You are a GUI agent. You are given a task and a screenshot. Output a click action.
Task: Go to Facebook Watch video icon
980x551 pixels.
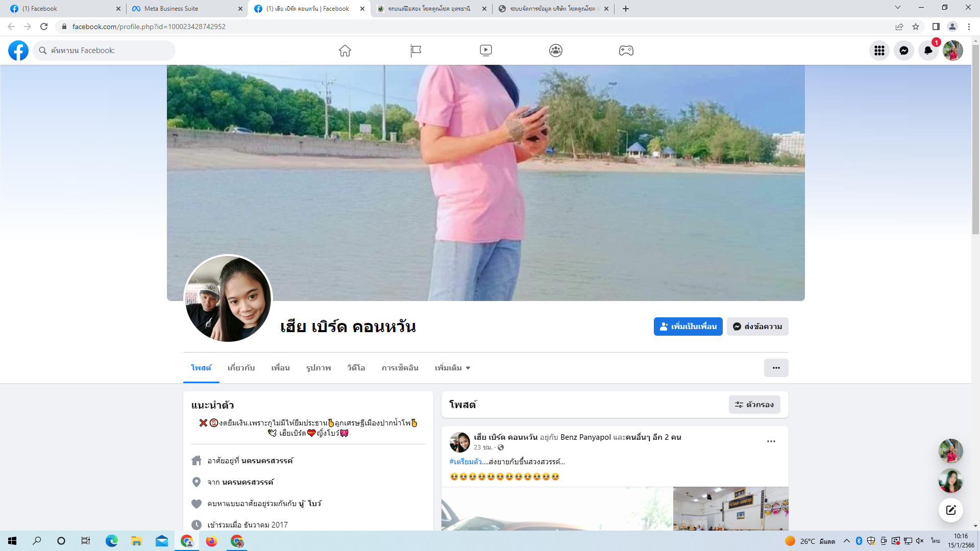(x=485, y=51)
